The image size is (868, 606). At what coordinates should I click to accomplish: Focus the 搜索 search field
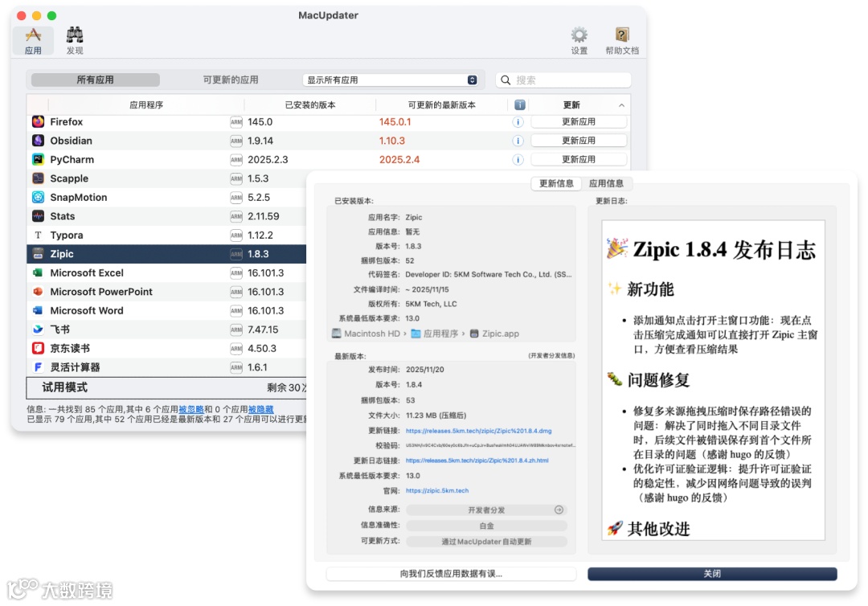tap(563, 80)
